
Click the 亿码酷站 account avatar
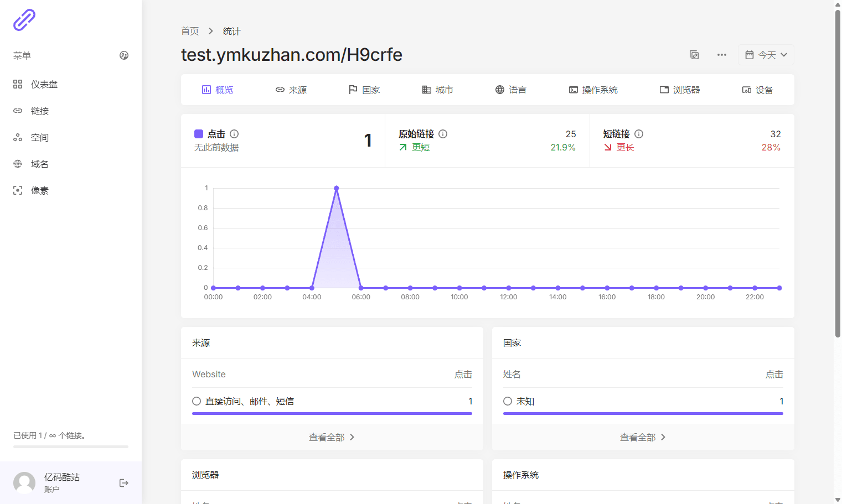[24, 483]
